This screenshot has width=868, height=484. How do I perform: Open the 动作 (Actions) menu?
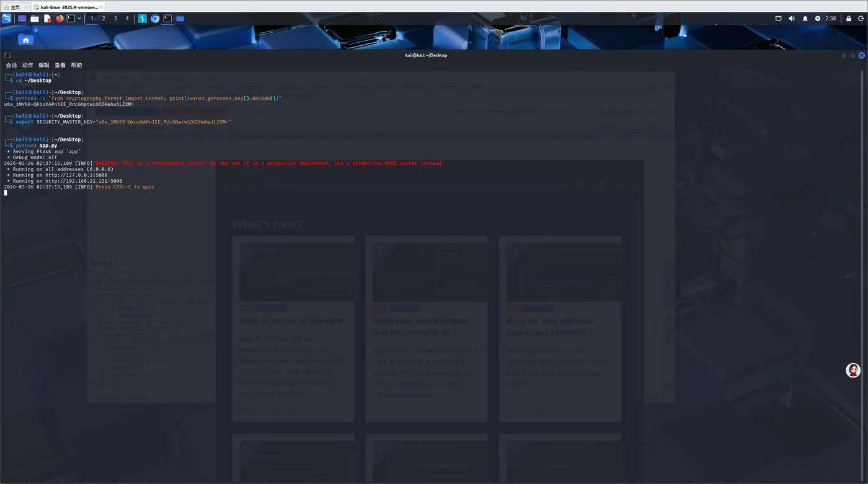point(27,65)
